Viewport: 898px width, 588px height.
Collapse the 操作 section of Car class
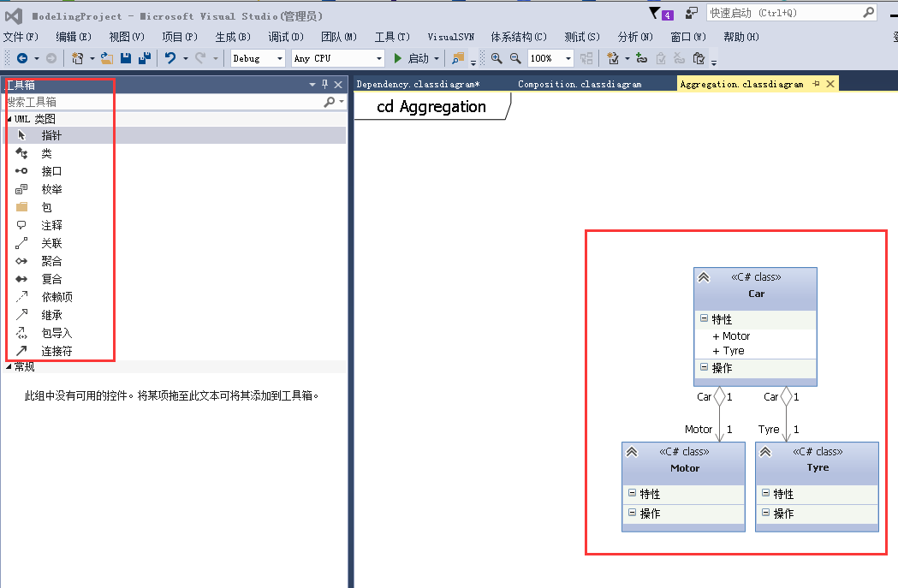point(704,367)
